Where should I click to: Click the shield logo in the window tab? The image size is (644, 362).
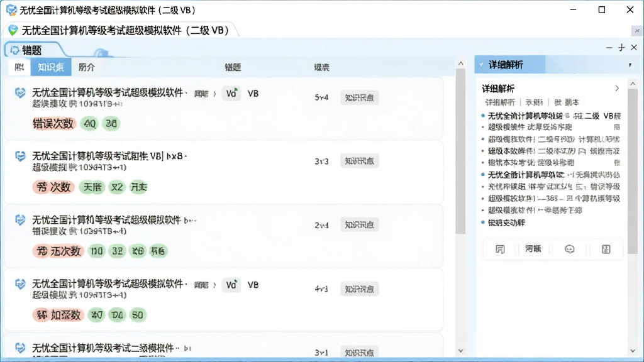(x=13, y=30)
